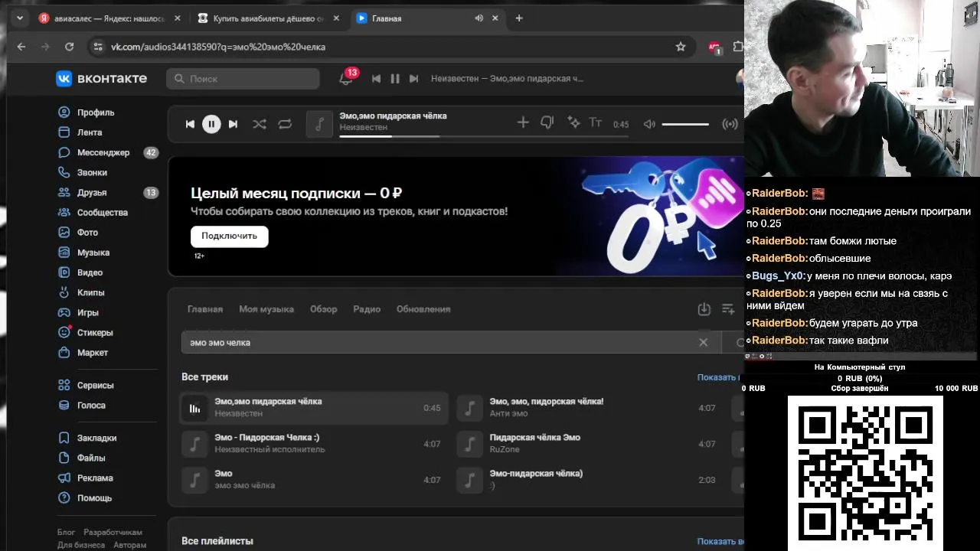Image resolution: width=980 pixels, height=551 pixels.
Task: Pause the track in the player panel
Action: tap(211, 124)
